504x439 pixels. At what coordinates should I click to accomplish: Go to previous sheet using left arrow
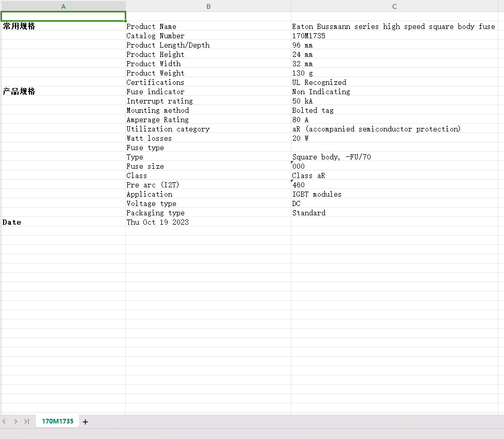coord(4,421)
